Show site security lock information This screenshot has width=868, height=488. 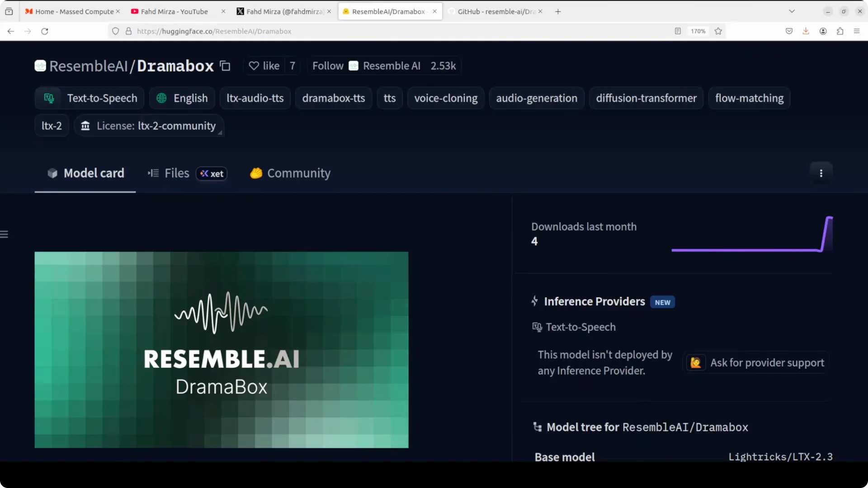click(128, 31)
